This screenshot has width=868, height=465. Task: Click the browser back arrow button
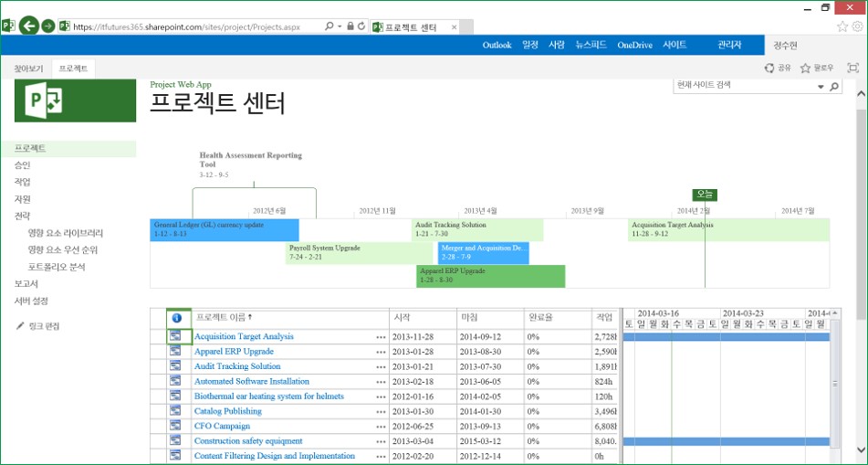tap(29, 26)
